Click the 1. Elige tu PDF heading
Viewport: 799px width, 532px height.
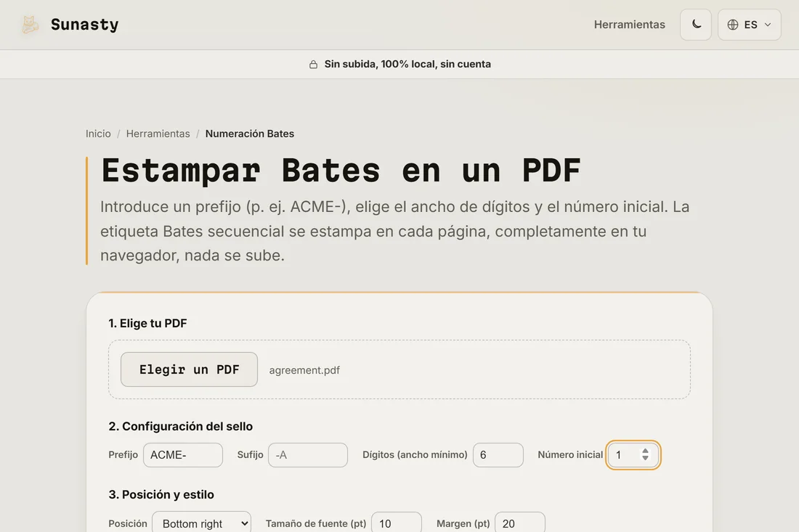click(147, 323)
